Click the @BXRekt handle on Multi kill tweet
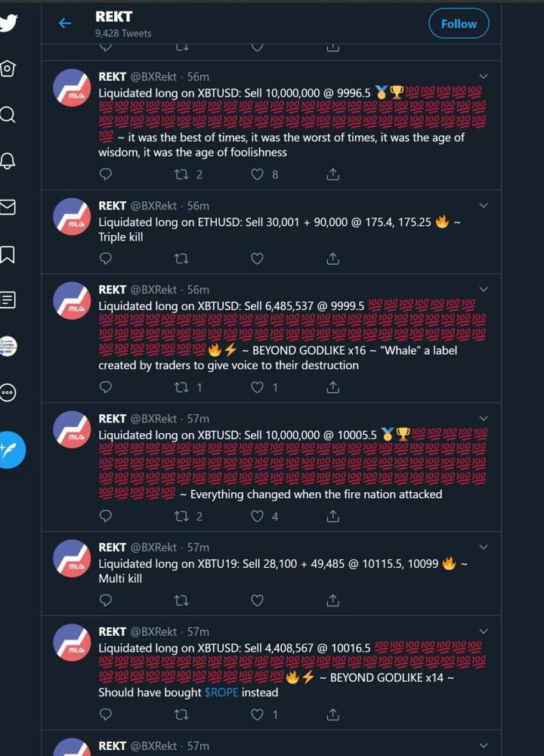 (153, 547)
